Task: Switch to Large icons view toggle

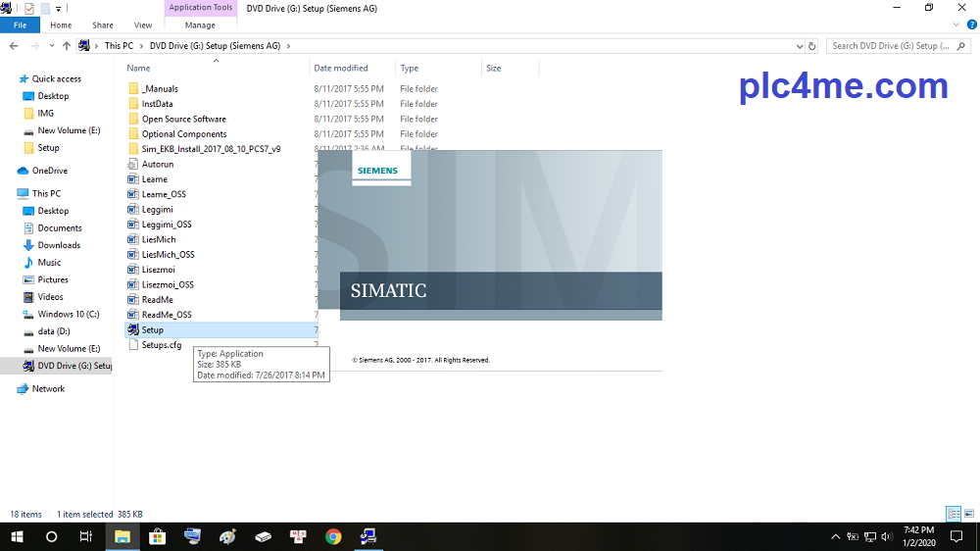Action: pyautogui.click(x=968, y=514)
